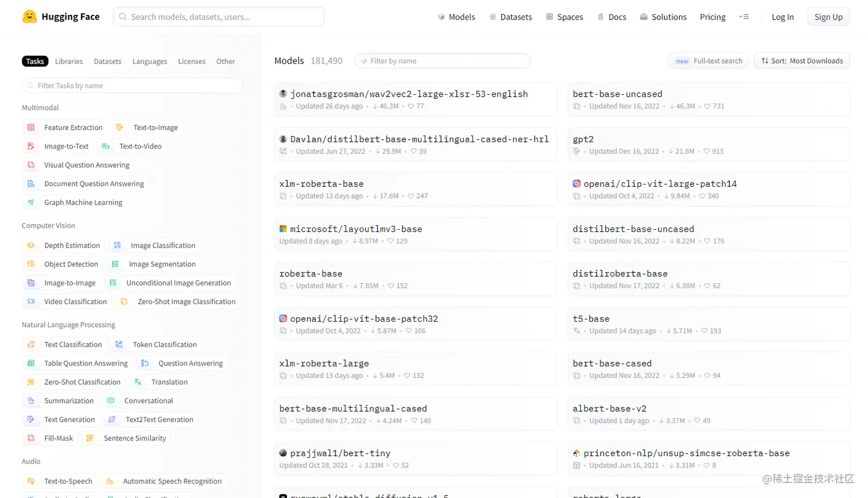Open Docs in the top navigation

[612, 17]
